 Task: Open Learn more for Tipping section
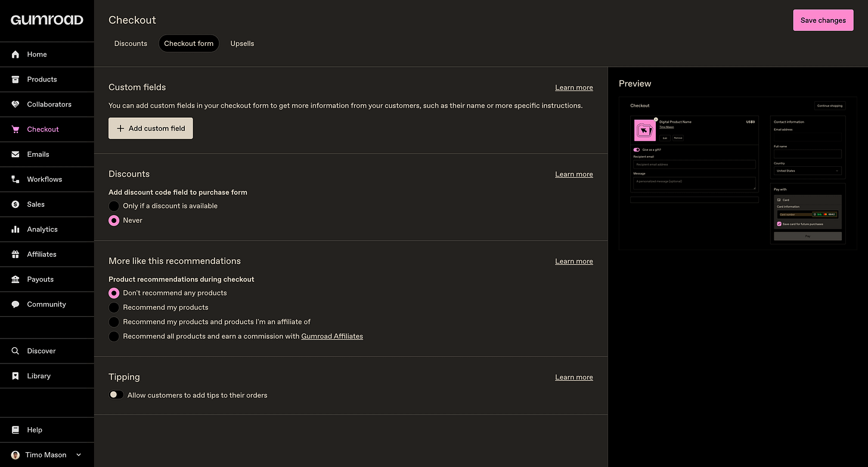click(574, 377)
